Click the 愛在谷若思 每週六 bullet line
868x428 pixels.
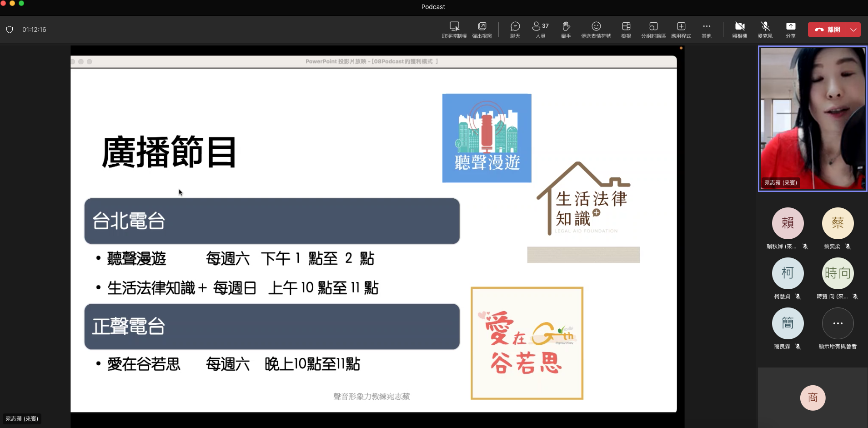click(228, 364)
